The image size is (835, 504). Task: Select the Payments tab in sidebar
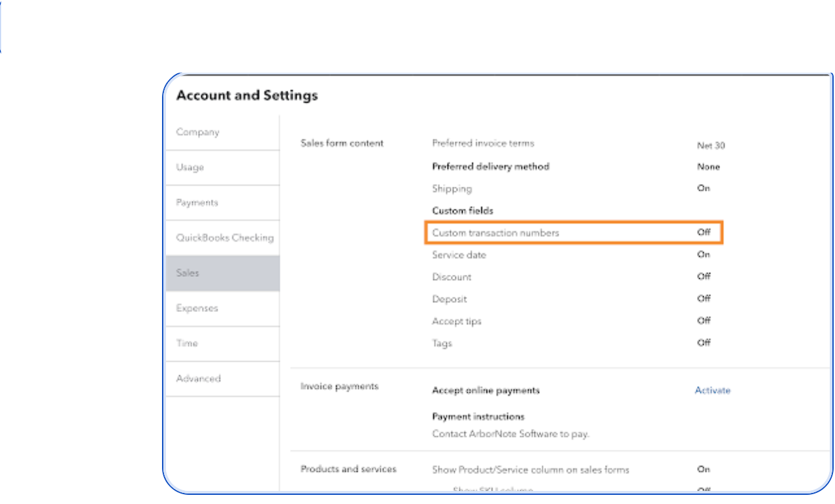click(197, 203)
